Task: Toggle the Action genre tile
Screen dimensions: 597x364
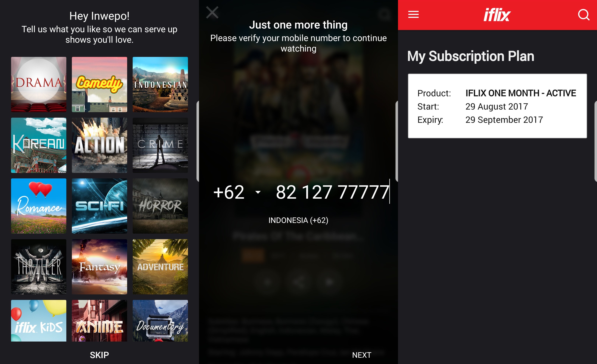Action: pyautogui.click(x=99, y=145)
